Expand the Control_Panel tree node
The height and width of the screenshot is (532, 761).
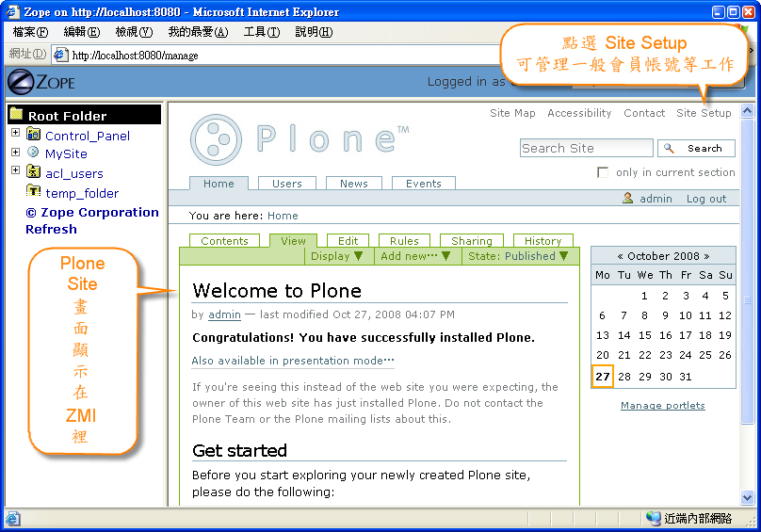click(x=15, y=132)
